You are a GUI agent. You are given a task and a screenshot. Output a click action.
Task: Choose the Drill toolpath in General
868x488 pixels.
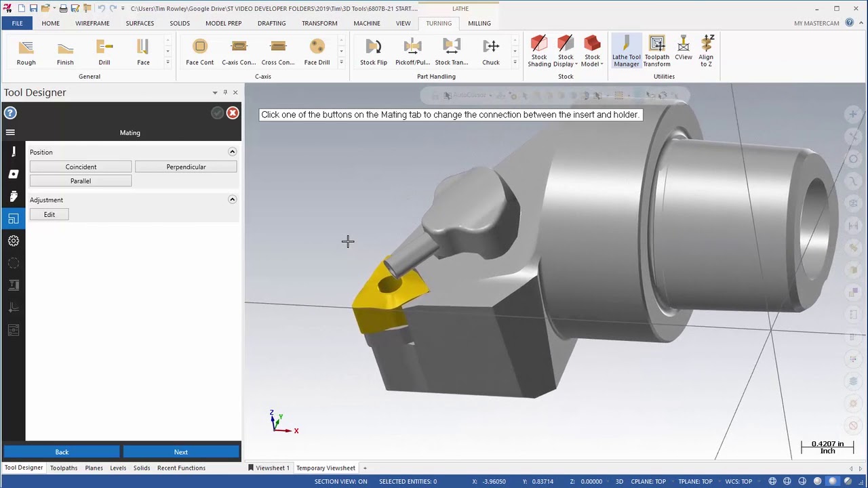[104, 53]
